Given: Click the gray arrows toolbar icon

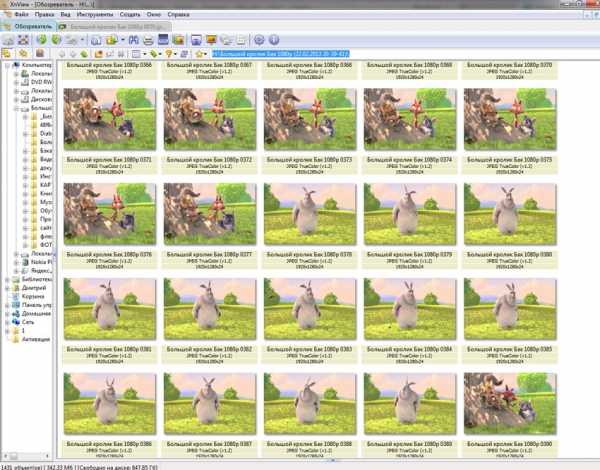Looking at the screenshot, I should pos(72,40).
